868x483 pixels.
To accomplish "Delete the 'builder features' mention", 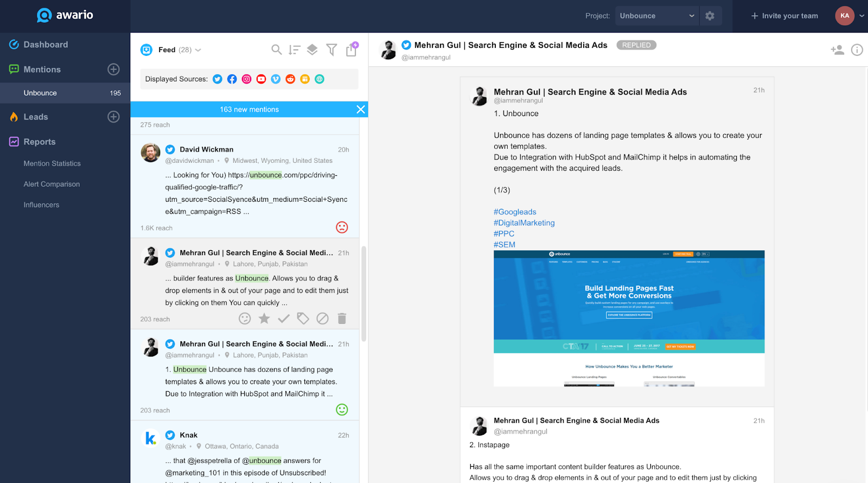I will pos(342,319).
